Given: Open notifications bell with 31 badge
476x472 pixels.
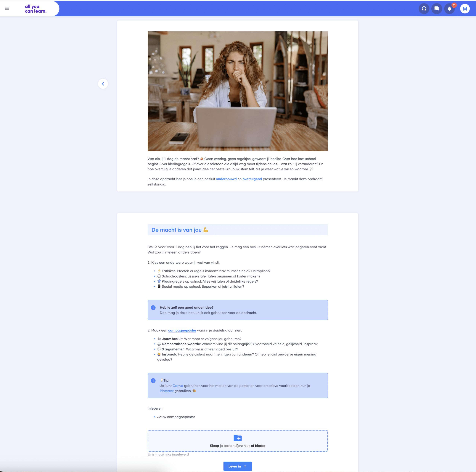Looking at the screenshot, I should (449, 9).
